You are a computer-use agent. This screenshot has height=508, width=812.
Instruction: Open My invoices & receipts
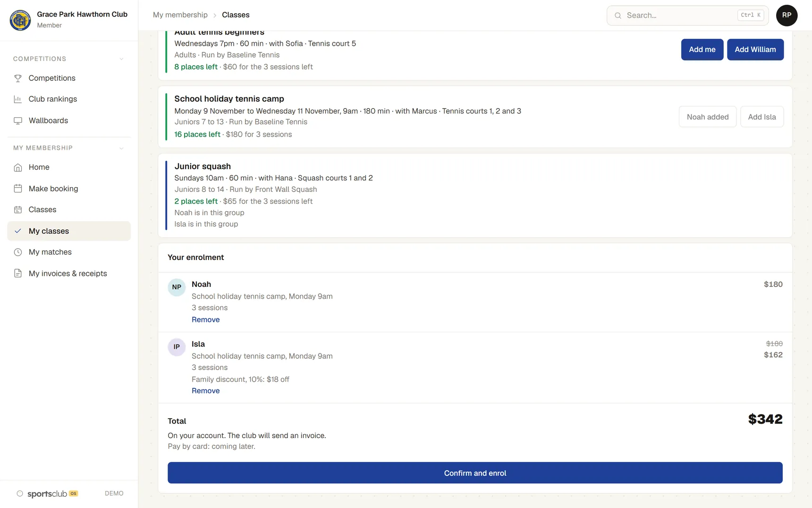[69, 273]
